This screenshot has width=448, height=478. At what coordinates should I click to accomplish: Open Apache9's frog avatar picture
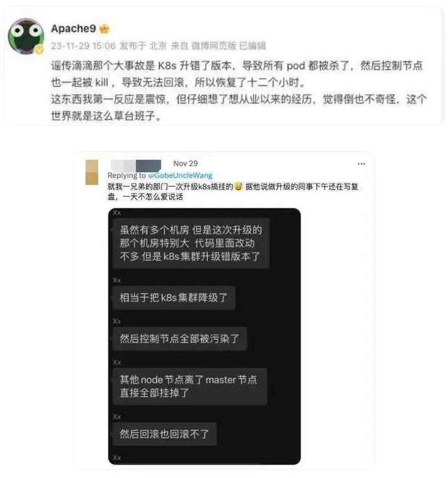[x=26, y=36]
